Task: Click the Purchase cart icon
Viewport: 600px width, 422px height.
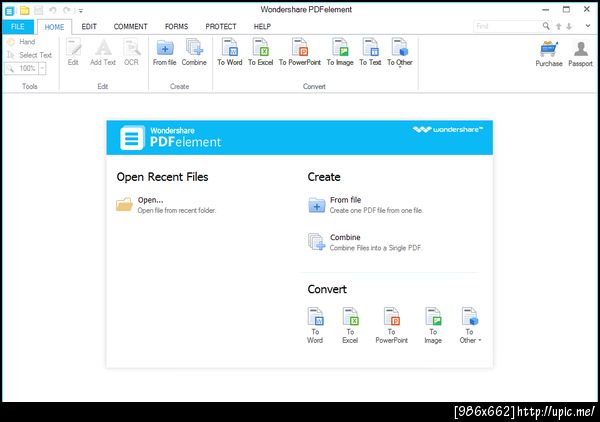Action: [x=549, y=54]
